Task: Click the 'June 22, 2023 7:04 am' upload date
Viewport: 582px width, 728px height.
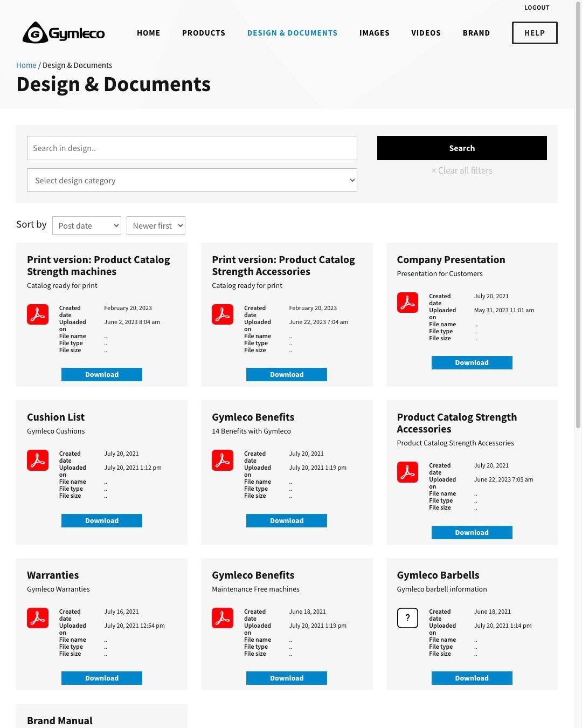Action: pos(319,322)
